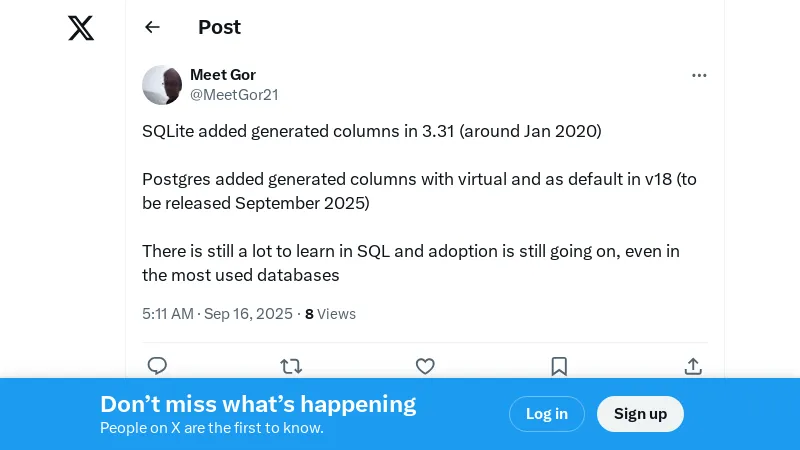Click the X logo
The height and width of the screenshot is (450, 800).
click(81, 28)
